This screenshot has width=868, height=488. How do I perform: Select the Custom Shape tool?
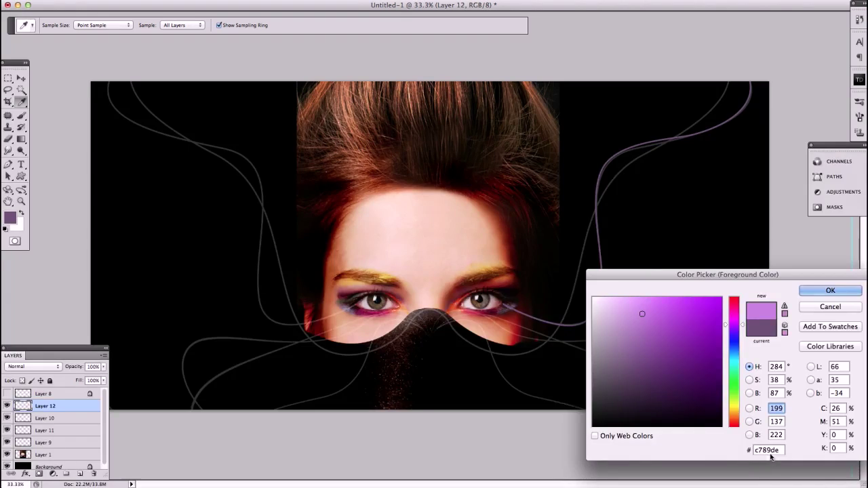(x=21, y=176)
